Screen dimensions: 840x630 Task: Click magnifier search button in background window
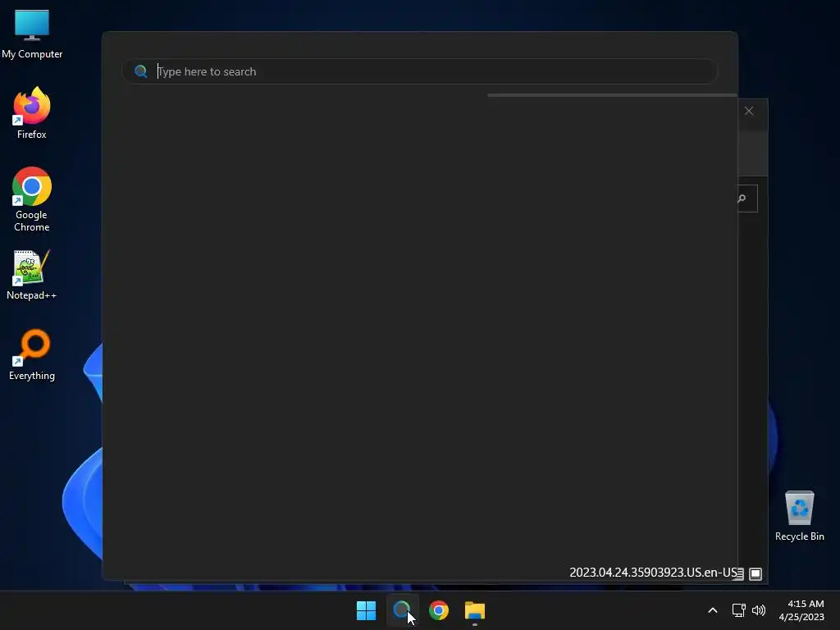click(742, 199)
